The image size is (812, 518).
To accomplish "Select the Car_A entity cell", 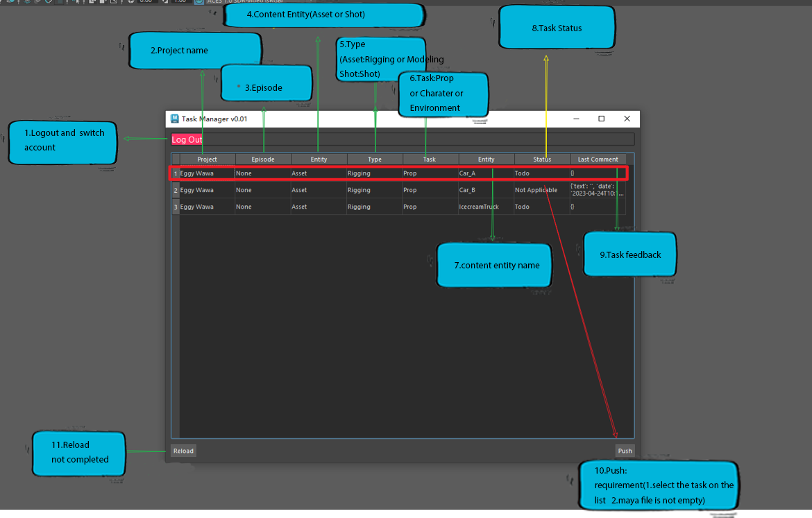I will [x=486, y=173].
